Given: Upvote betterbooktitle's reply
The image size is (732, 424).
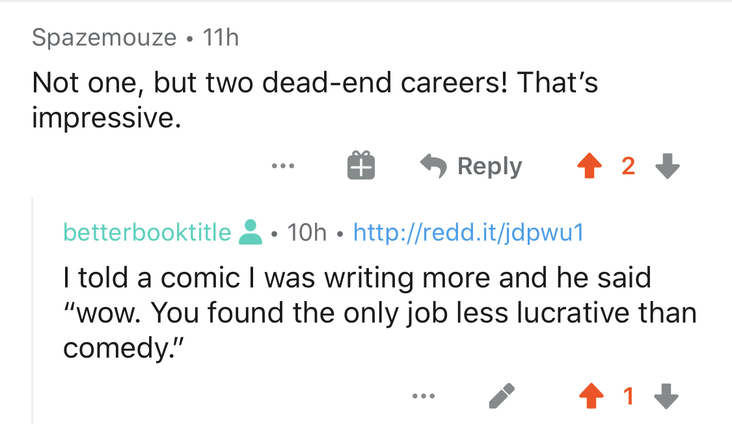Looking at the screenshot, I should click(591, 396).
